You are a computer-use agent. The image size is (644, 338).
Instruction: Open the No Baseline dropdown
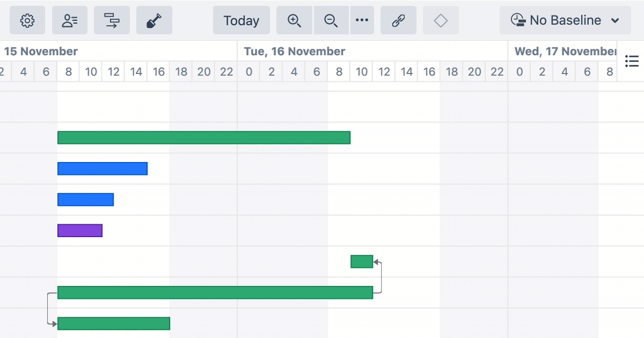(565, 20)
